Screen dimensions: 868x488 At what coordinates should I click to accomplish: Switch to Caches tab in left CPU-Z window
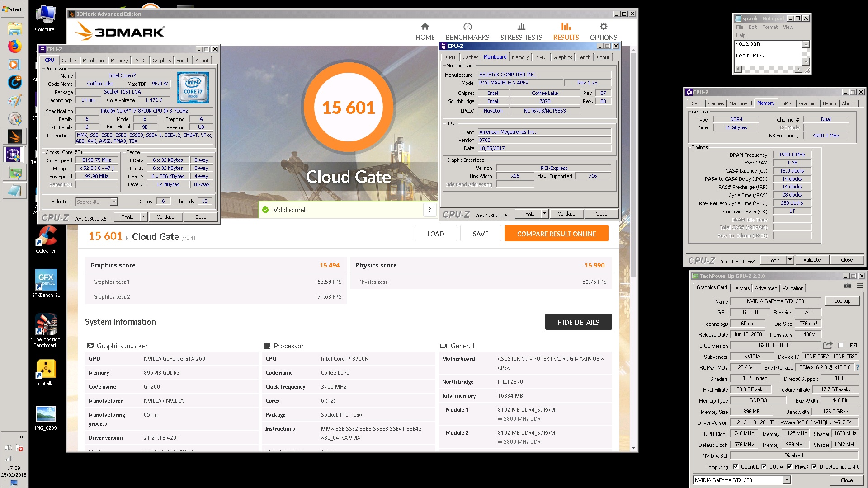click(x=69, y=61)
